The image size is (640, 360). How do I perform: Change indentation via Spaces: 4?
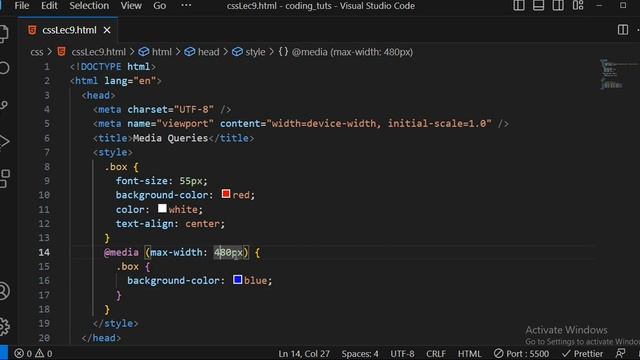(x=360, y=353)
